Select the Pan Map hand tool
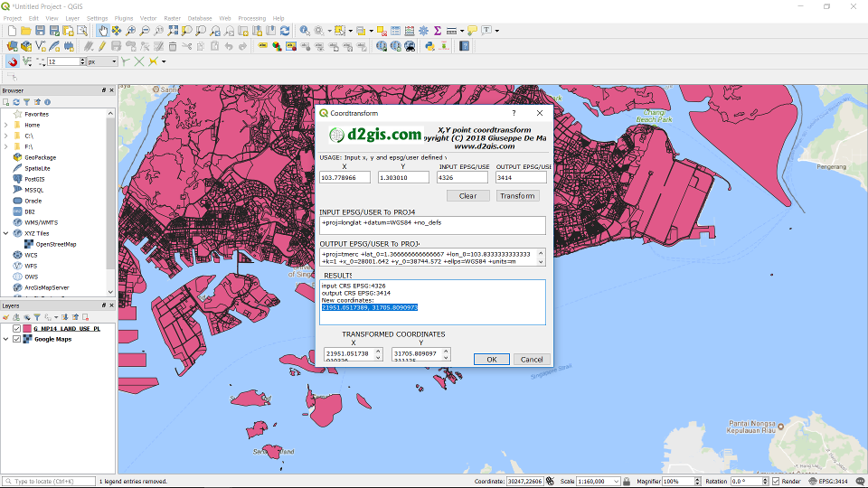The width and height of the screenshot is (868, 488). (x=102, y=31)
